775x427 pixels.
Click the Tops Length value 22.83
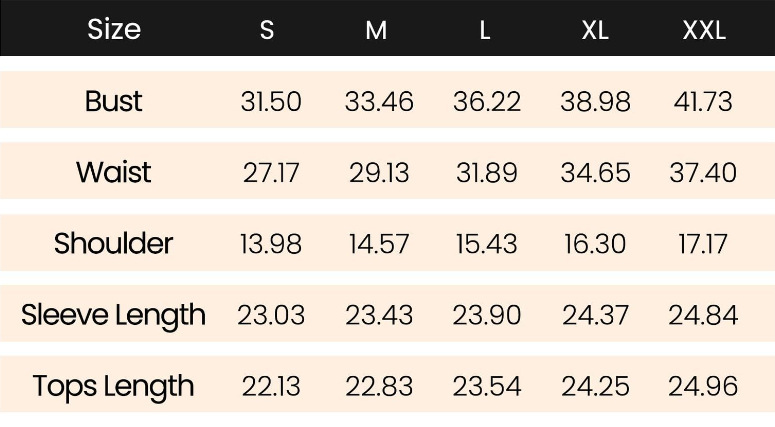[379, 386]
